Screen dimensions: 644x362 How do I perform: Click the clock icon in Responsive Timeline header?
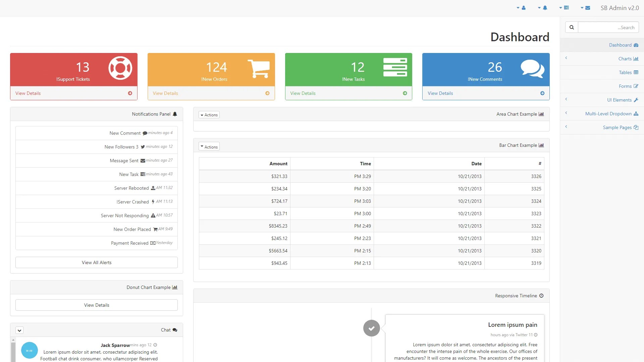[541, 296]
